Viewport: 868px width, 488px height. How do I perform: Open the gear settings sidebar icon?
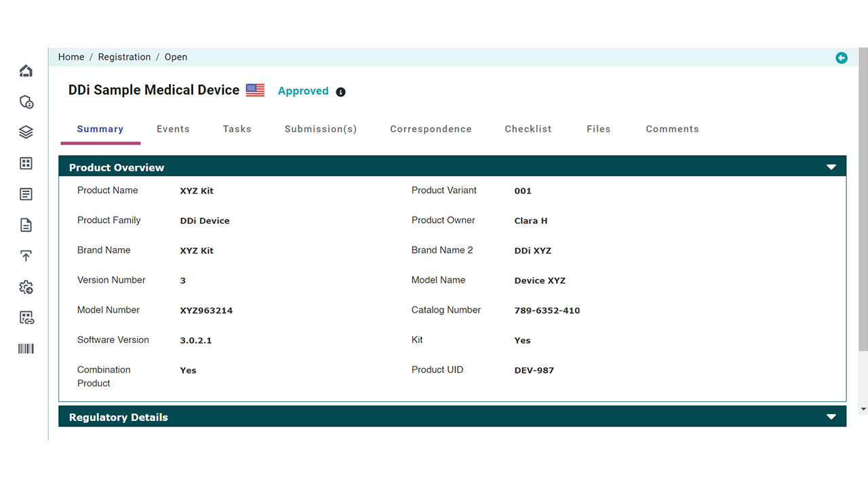pos(26,287)
